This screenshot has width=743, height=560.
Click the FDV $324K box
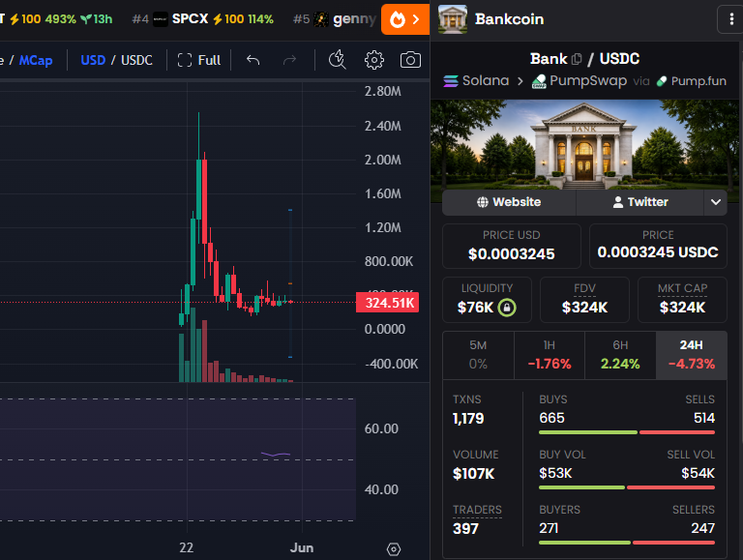click(584, 300)
